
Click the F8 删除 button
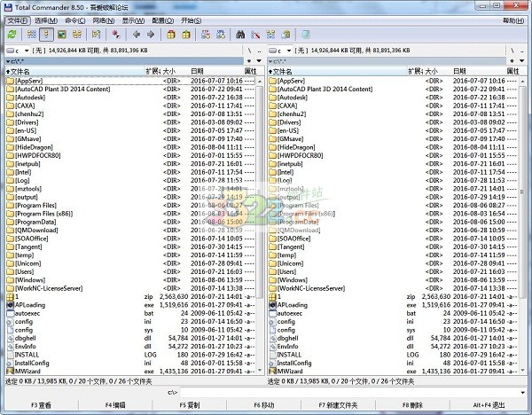click(x=412, y=405)
